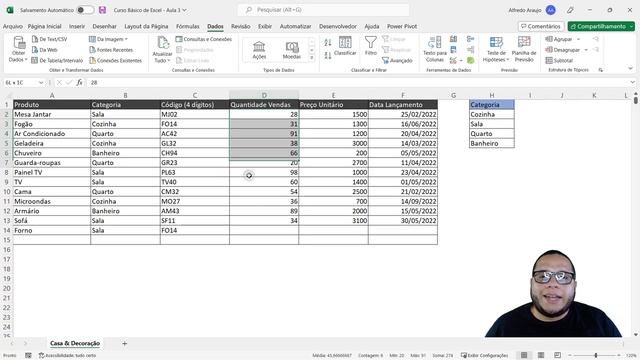Open the Estrutura de Tópicos dialog launcher
The width and height of the screenshot is (640, 360).
(600, 70)
